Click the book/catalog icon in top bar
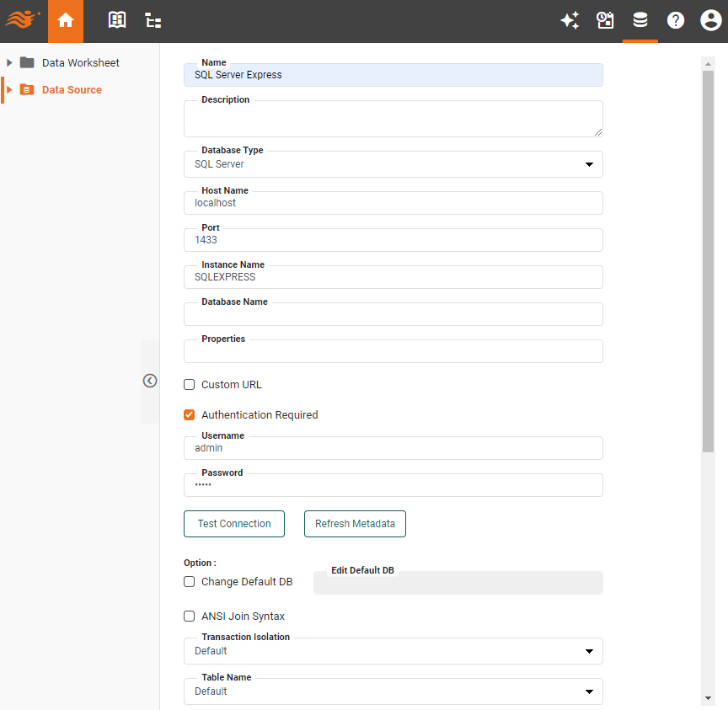728x710 pixels. (116, 20)
